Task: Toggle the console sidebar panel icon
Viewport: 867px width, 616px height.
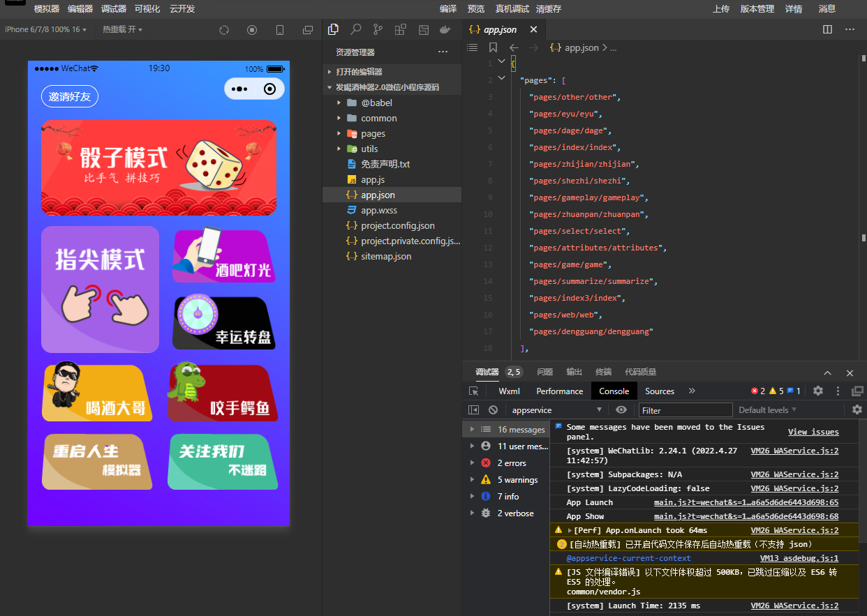Action: 474,410
